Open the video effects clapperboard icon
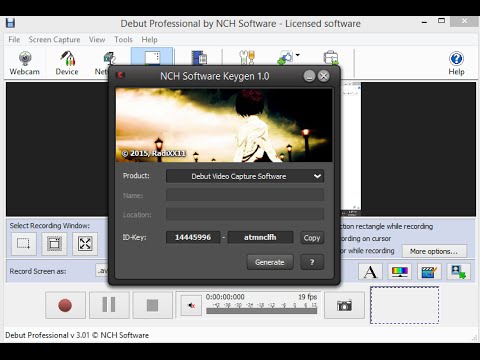 429,272
